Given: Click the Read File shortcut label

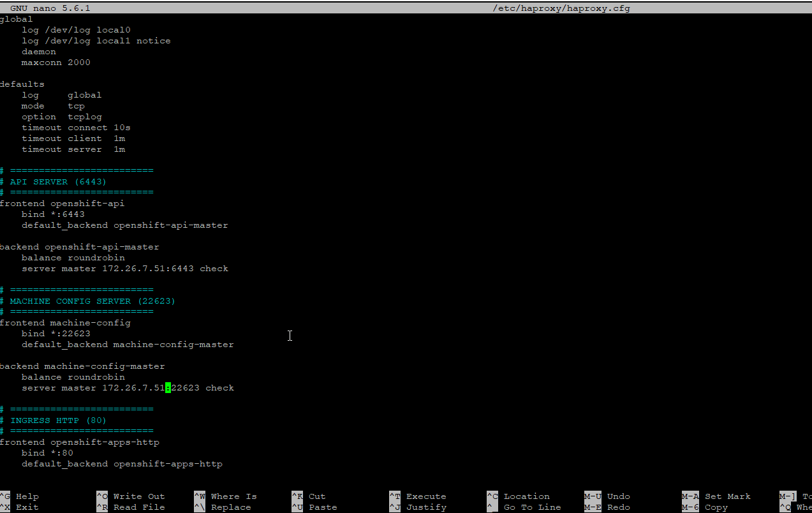Looking at the screenshot, I should [x=138, y=507].
